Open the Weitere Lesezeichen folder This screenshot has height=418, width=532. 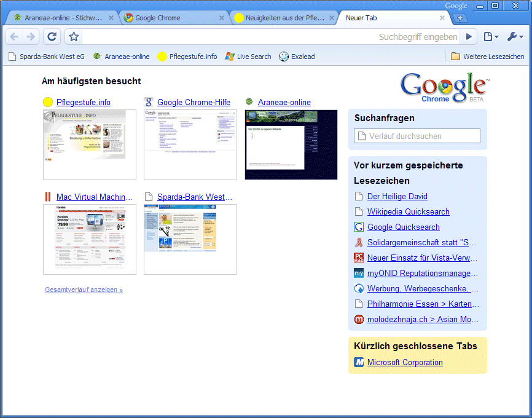coord(487,57)
